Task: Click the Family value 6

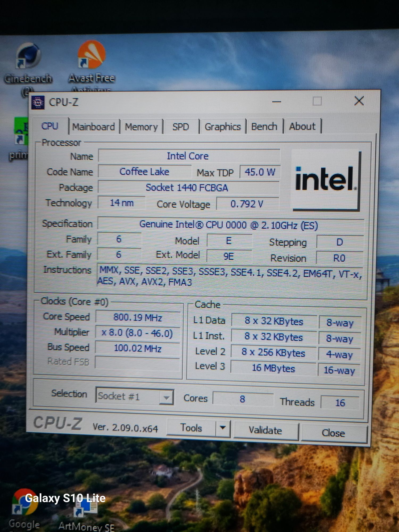Action: (119, 239)
